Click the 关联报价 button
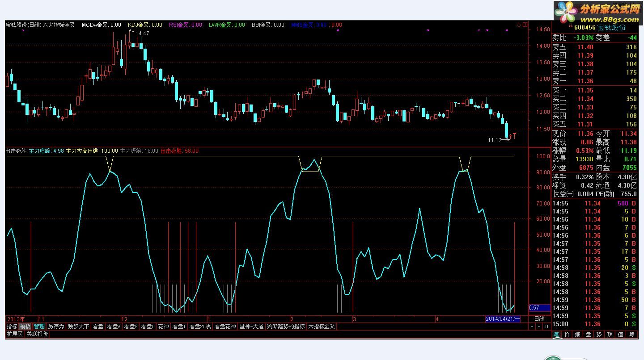The height and width of the screenshot is (360, 644). tap(37, 334)
